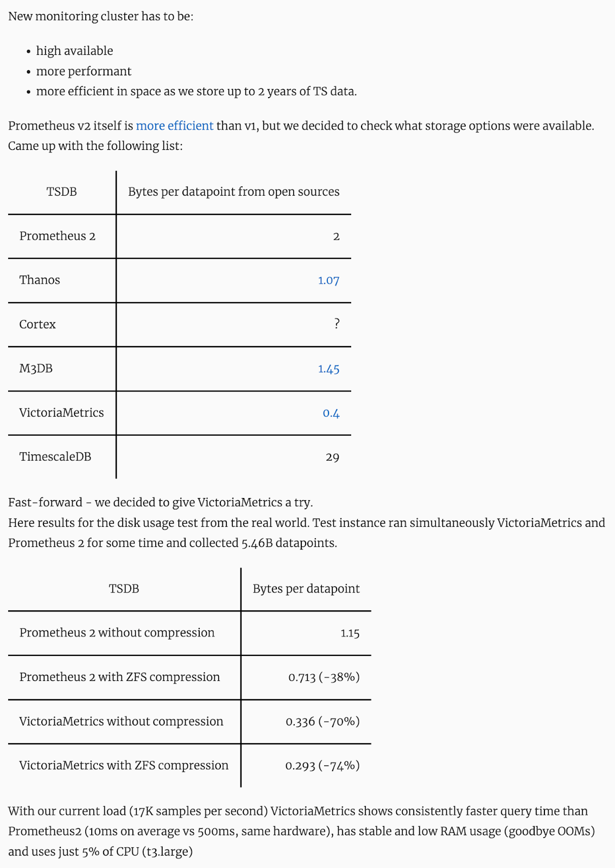Click the 0.293 (-74%) value
Screen dimensions: 615x868
coord(322,765)
